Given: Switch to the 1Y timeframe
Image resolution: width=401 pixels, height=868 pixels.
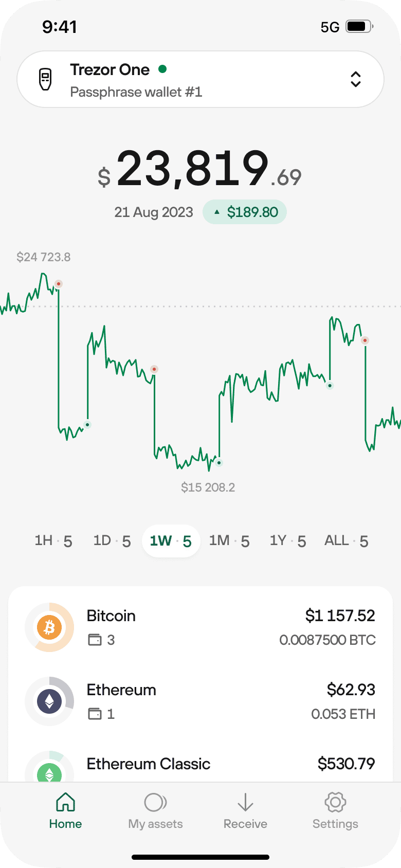Looking at the screenshot, I should pos(288,541).
